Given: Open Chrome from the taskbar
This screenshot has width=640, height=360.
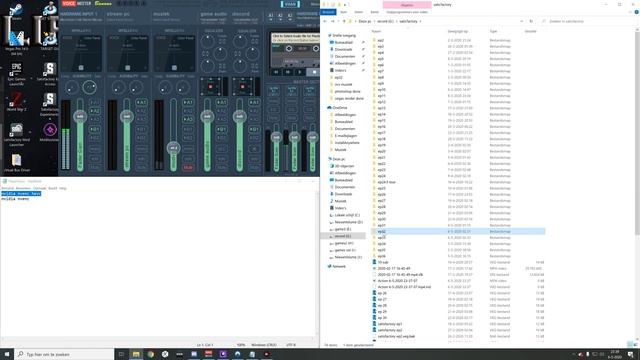Looking at the screenshot, I should pos(151,354).
